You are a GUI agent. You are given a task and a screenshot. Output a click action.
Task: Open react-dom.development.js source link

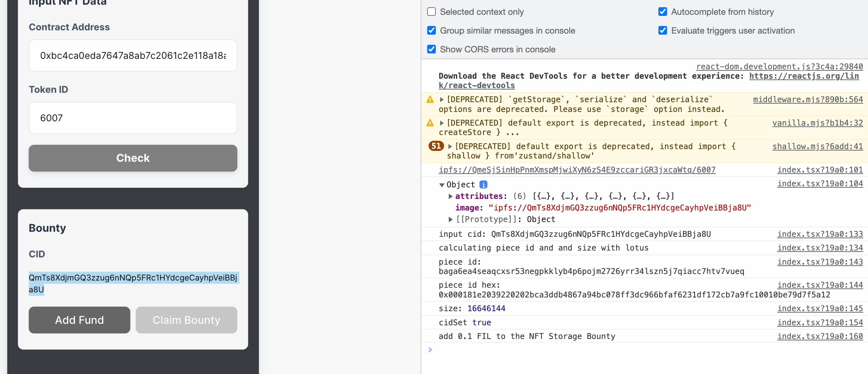point(779,66)
